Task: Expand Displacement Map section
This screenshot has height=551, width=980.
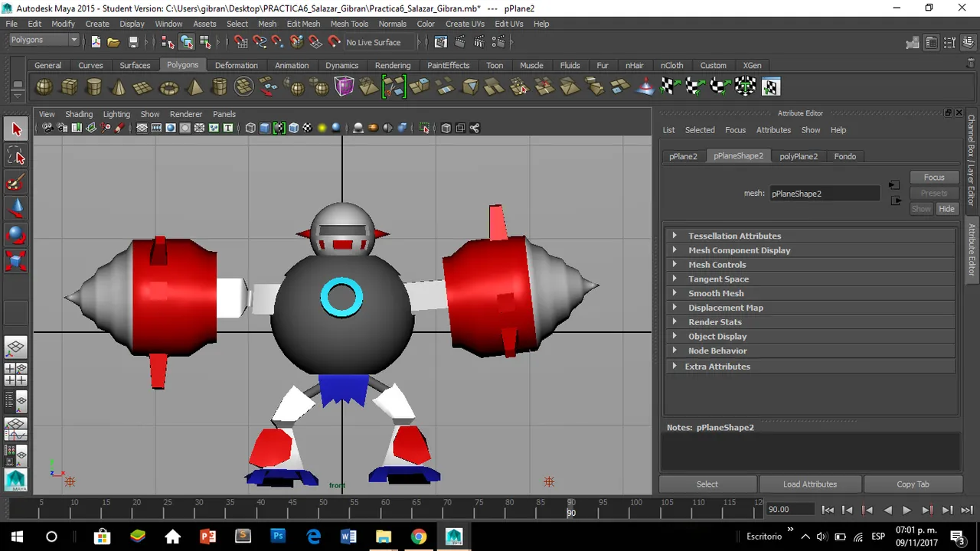Action: point(810,308)
